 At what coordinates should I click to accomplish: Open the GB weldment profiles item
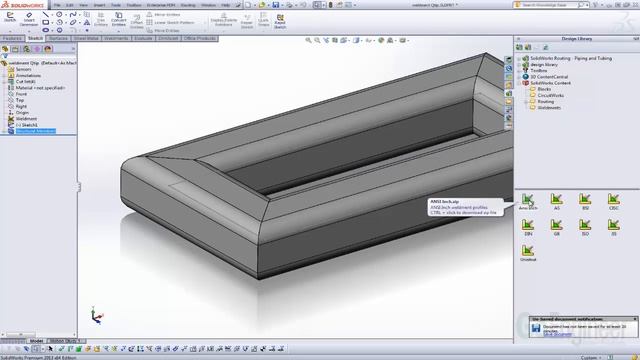556,228
